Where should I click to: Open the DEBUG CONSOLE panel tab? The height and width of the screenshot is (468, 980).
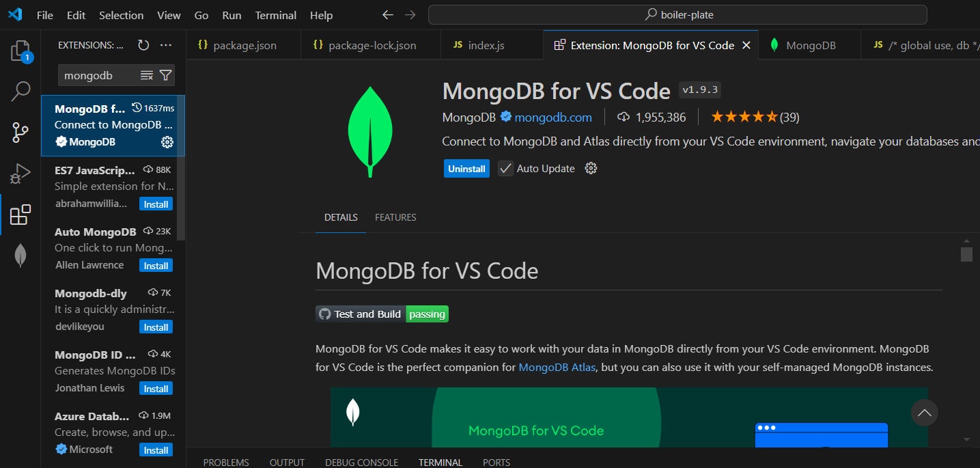[x=361, y=463]
